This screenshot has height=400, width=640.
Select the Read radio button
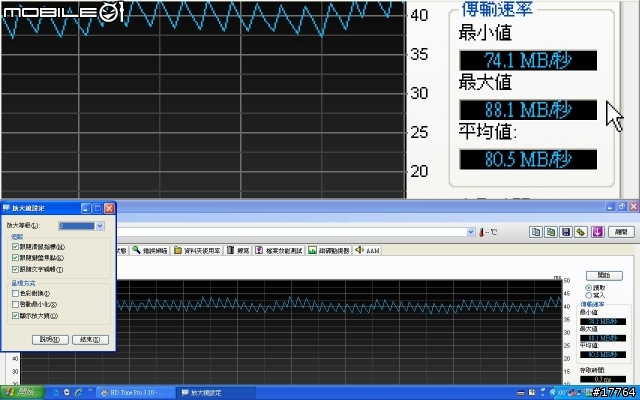click(x=589, y=288)
